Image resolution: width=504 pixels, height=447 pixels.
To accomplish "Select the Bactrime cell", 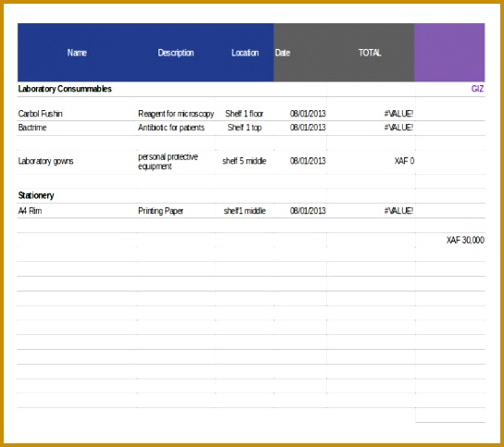I will click(32, 128).
